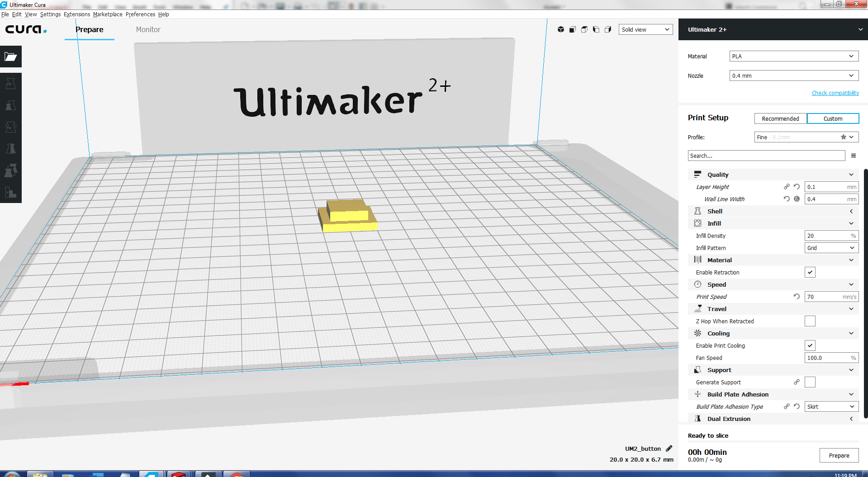Open the Per Model Settings tool

[11, 170]
